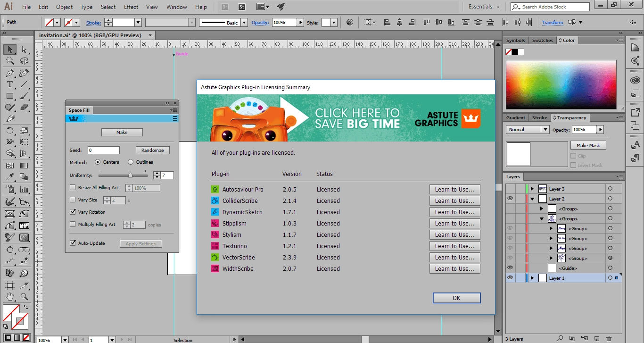Click the Space Fill crown icon
Screen dimensions: 644x343
[73, 118]
